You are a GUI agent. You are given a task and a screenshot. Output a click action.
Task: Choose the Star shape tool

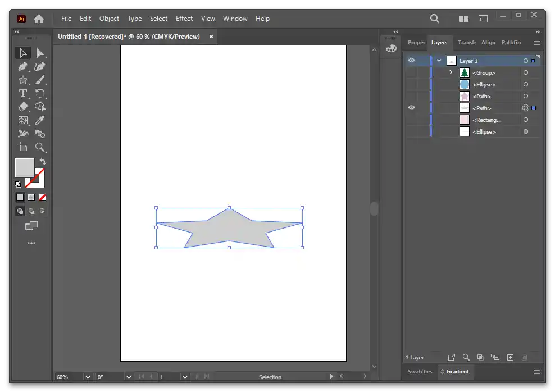point(23,80)
